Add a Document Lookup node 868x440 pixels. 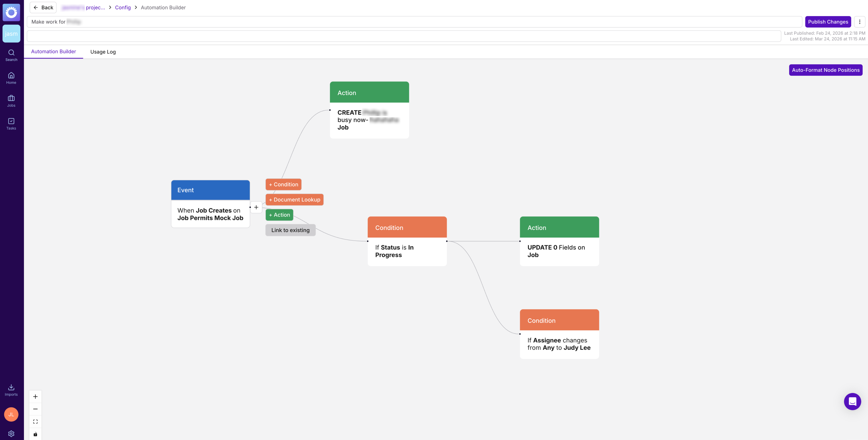pos(295,200)
